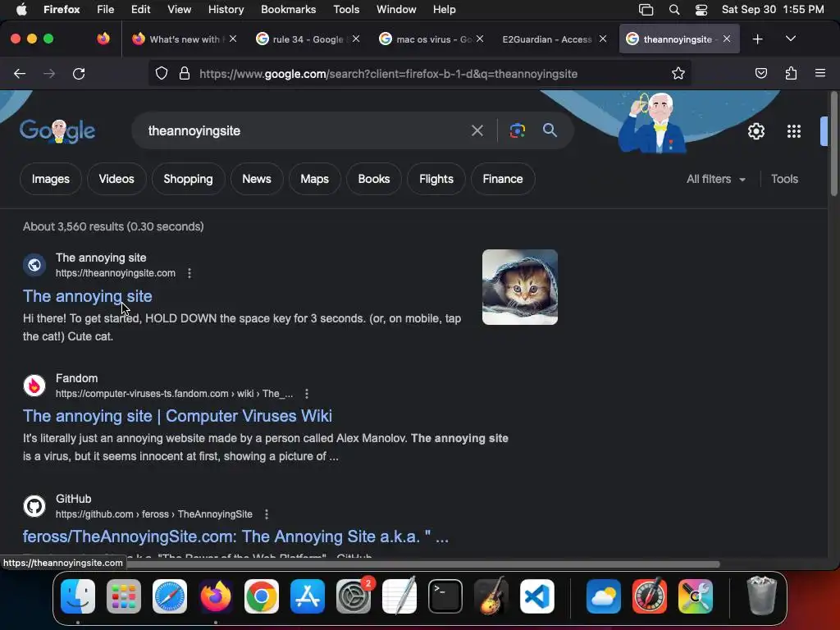Open a new tab with the plus button
This screenshot has width=840, height=630.
tap(757, 39)
